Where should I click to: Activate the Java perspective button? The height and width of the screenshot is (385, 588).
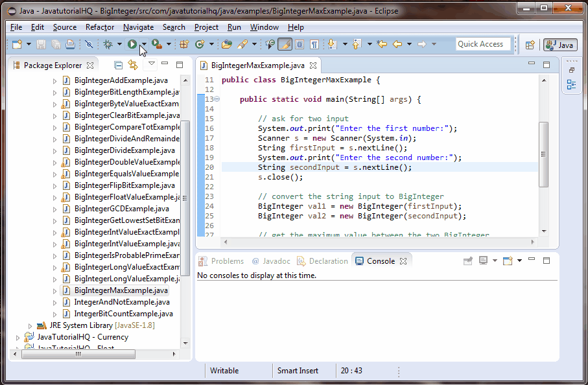(x=559, y=45)
